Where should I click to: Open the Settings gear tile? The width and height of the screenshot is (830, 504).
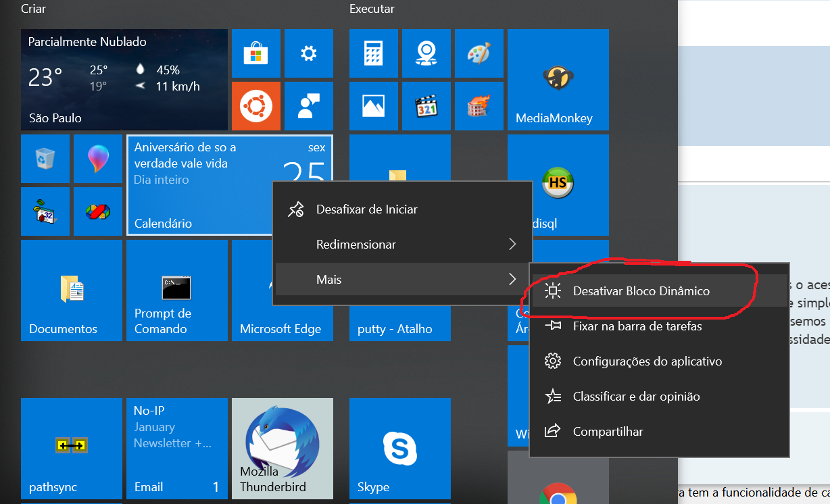coord(309,53)
